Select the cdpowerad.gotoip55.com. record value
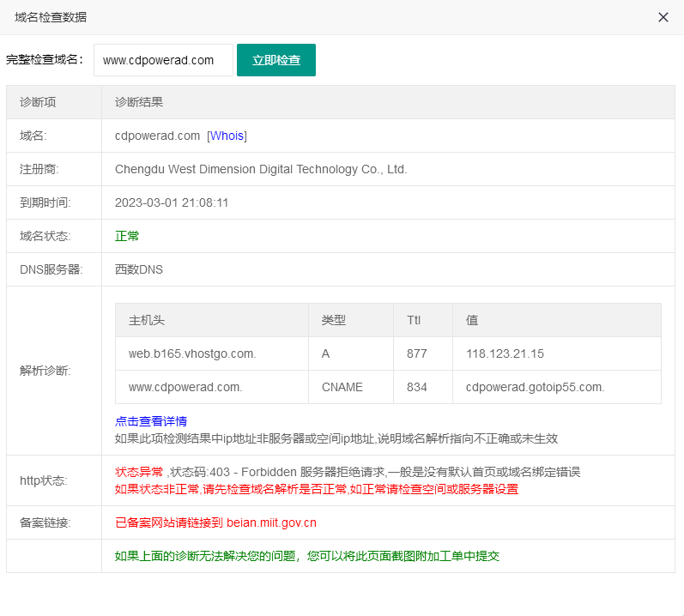This screenshot has width=684, height=616. tap(535, 387)
